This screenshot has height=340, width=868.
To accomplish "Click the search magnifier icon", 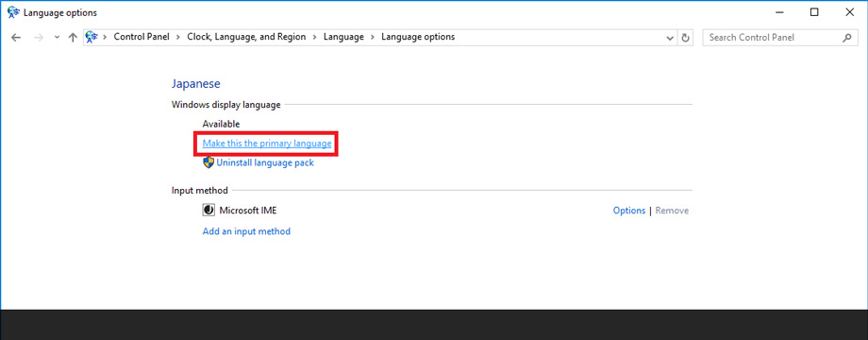I will 847,38.
